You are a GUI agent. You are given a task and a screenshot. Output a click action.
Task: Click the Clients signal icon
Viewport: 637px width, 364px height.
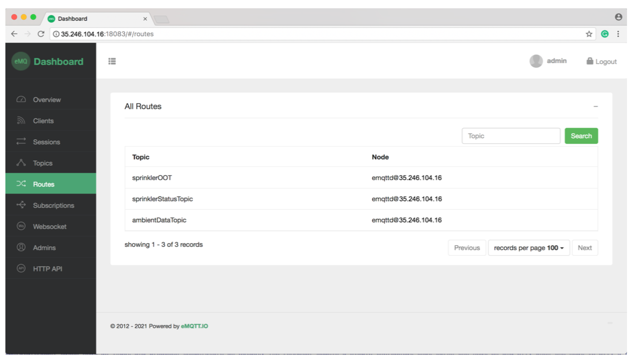(x=21, y=121)
